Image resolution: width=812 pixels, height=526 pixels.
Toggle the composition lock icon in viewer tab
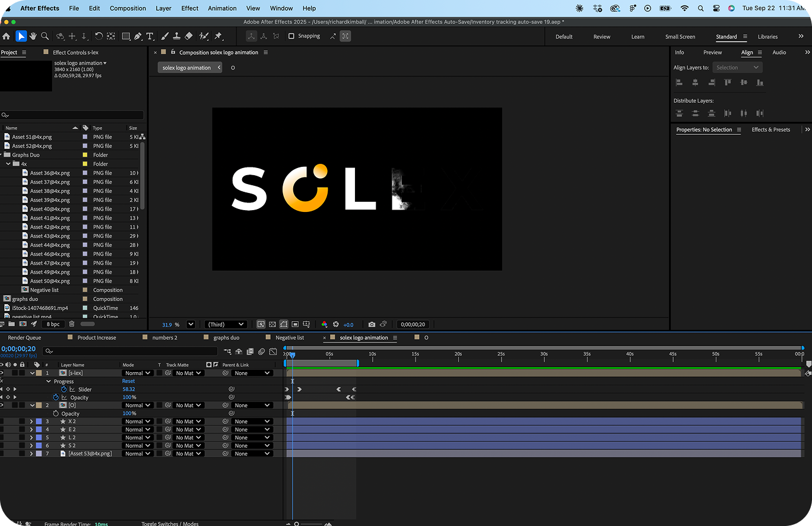pyautogui.click(x=173, y=52)
